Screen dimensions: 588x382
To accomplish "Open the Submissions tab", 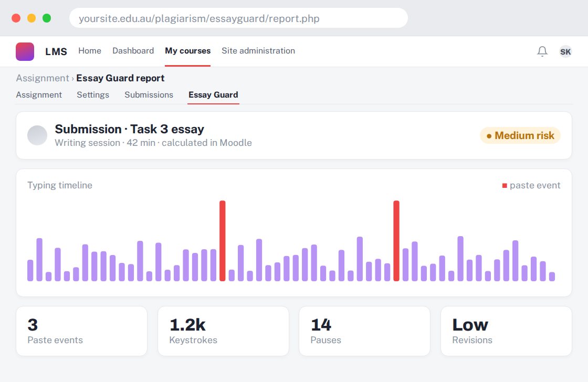I will tap(149, 95).
